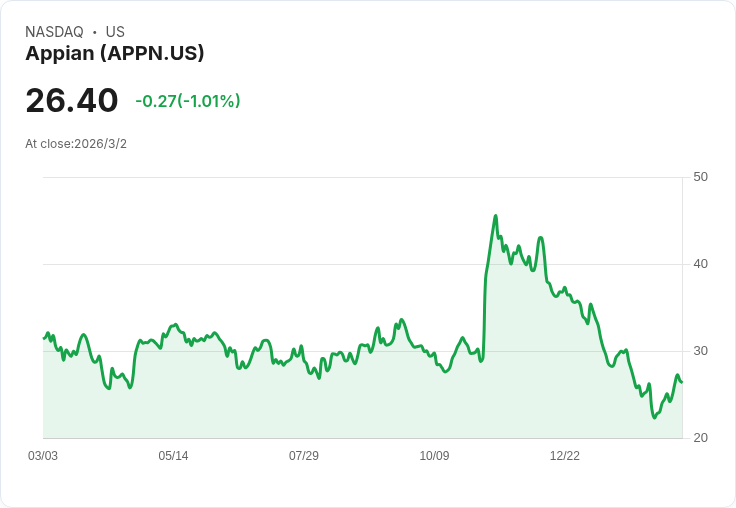This screenshot has width=736, height=508.
Task: Click the Appian (APPN.US) stock title
Action: [x=115, y=54]
